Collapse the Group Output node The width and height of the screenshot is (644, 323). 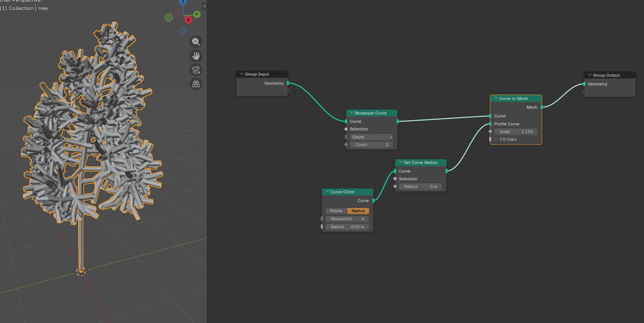589,75
